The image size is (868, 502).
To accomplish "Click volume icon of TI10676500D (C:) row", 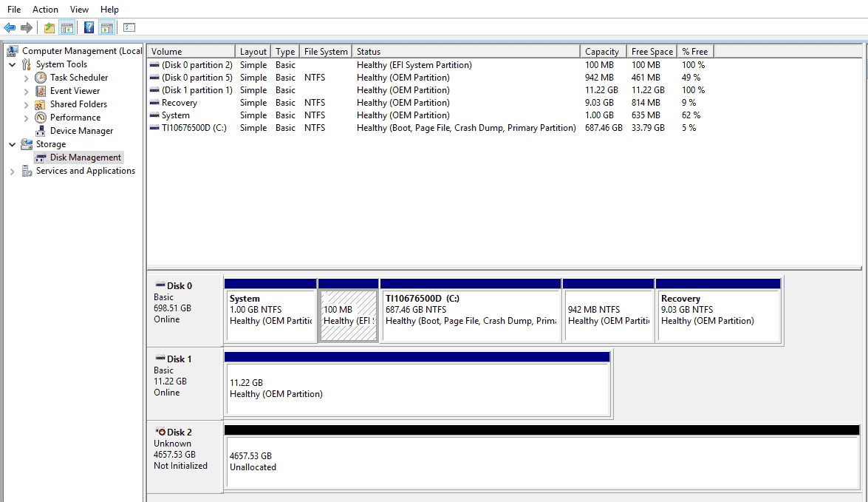I will 154,128.
